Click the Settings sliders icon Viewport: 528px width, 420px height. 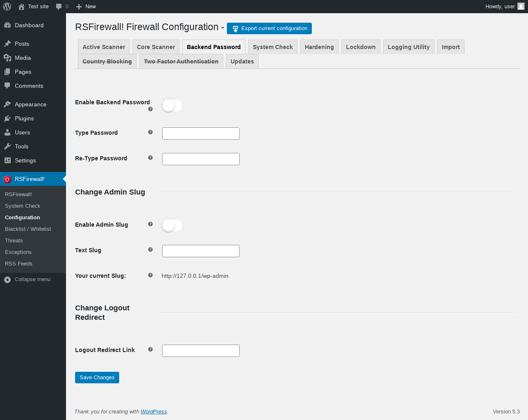pos(7,160)
